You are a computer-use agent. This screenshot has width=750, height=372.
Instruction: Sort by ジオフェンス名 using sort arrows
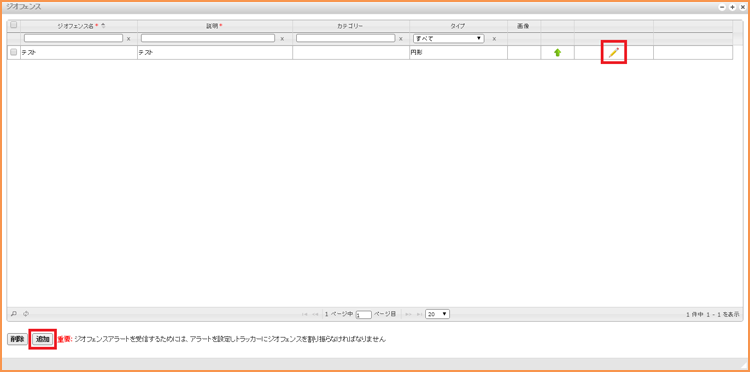pyautogui.click(x=103, y=26)
